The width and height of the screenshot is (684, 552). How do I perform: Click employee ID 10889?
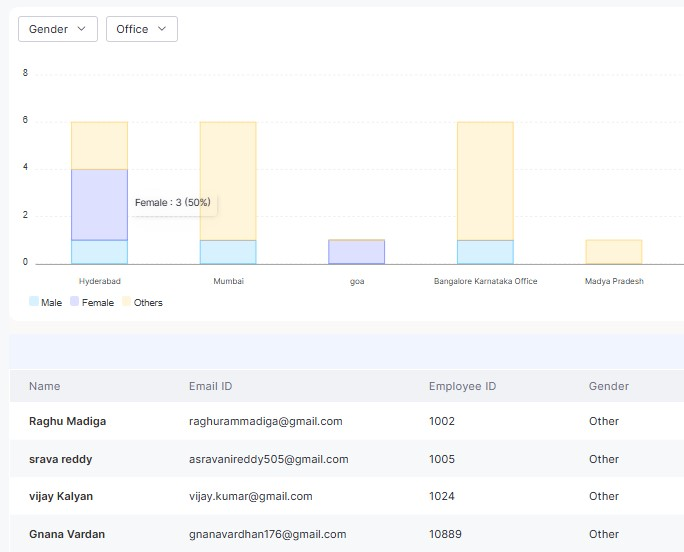pyautogui.click(x=445, y=534)
